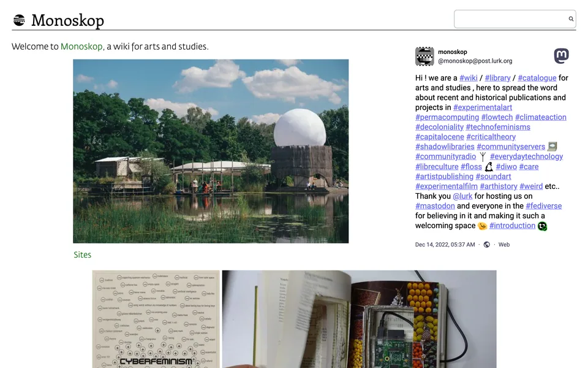588x368 pixels.
Task: Click the round green emoji after #introduction
Action: coord(542,226)
